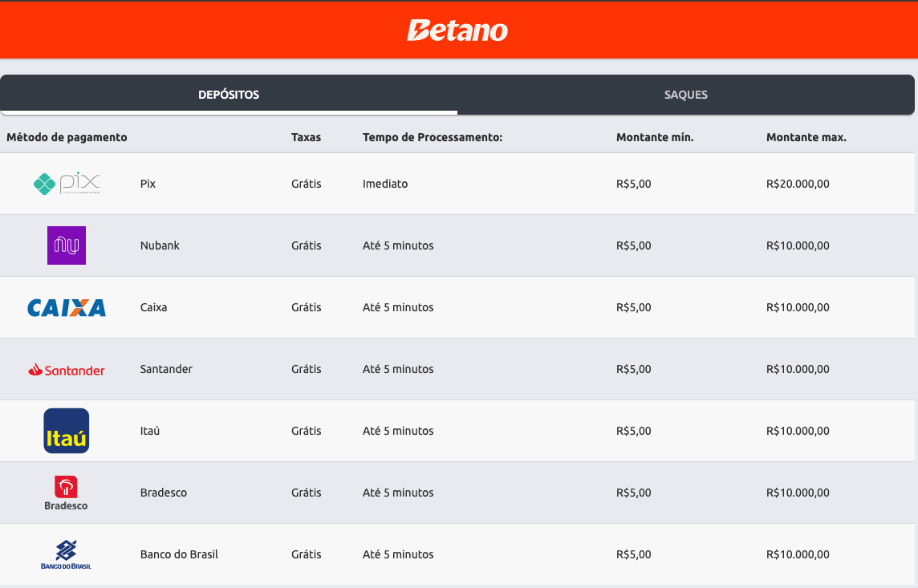Open the Depósitos tab
The height and width of the screenshot is (588, 918).
coord(229,95)
